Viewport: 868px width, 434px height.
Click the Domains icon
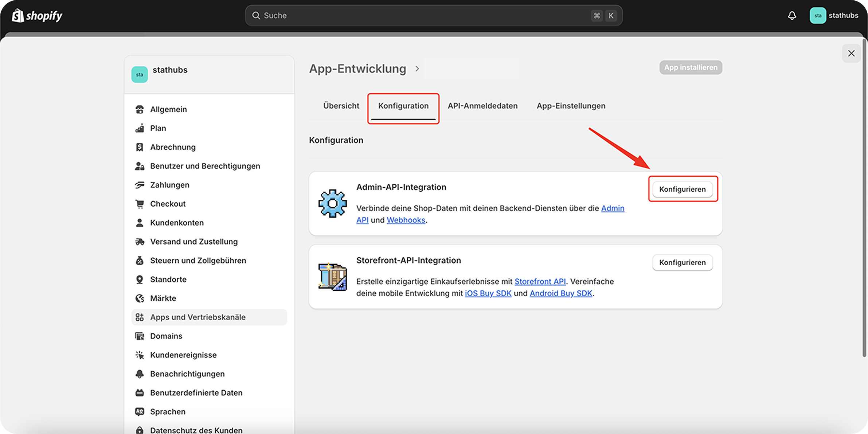pos(140,336)
